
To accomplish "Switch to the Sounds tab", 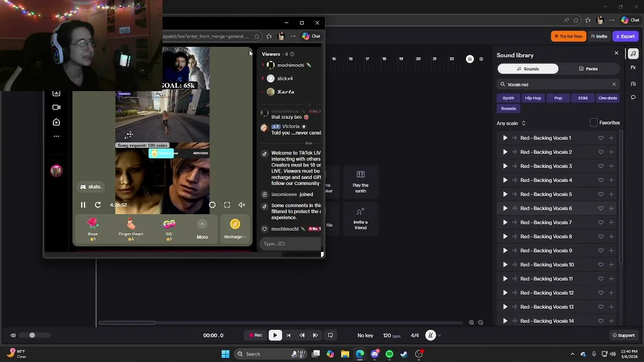I will [x=528, y=69].
